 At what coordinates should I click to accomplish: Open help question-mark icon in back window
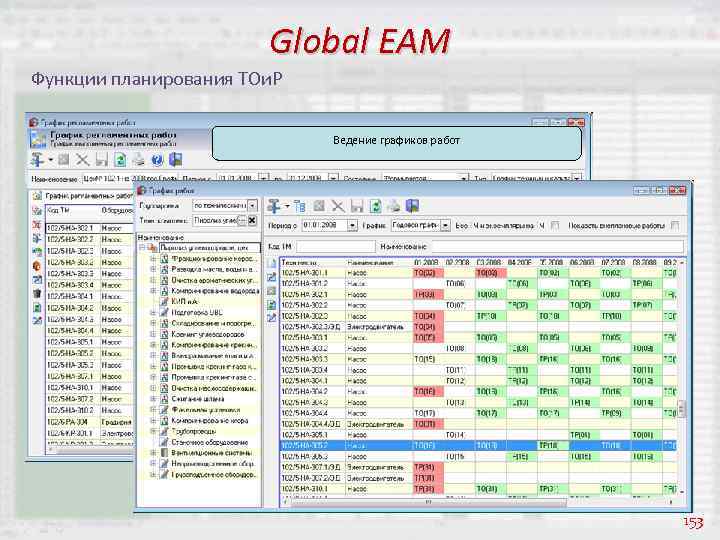pyautogui.click(x=157, y=160)
